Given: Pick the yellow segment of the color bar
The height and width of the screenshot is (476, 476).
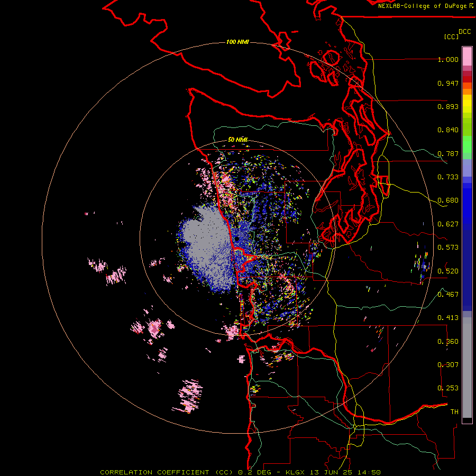Looking at the screenshot, I should pos(467,104).
